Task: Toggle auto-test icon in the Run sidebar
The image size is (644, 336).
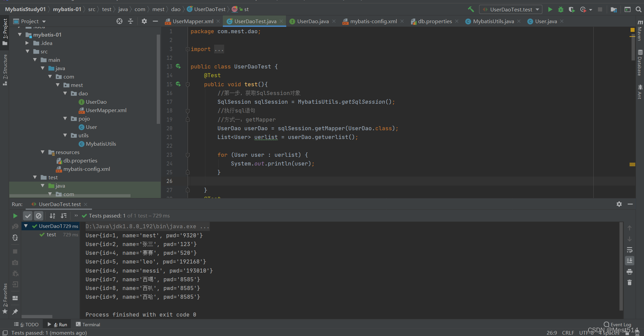Action: click(15, 238)
